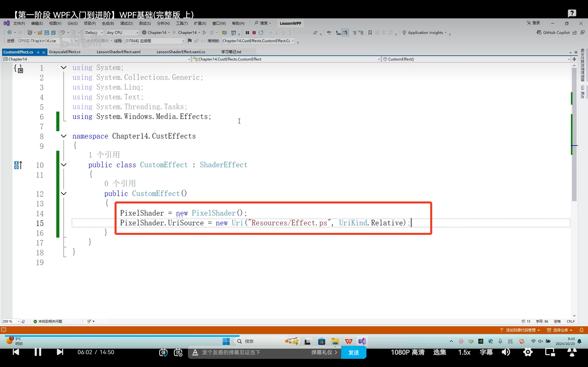The image size is (588, 367).
Task: Mute the video volume
Action: 506,352
